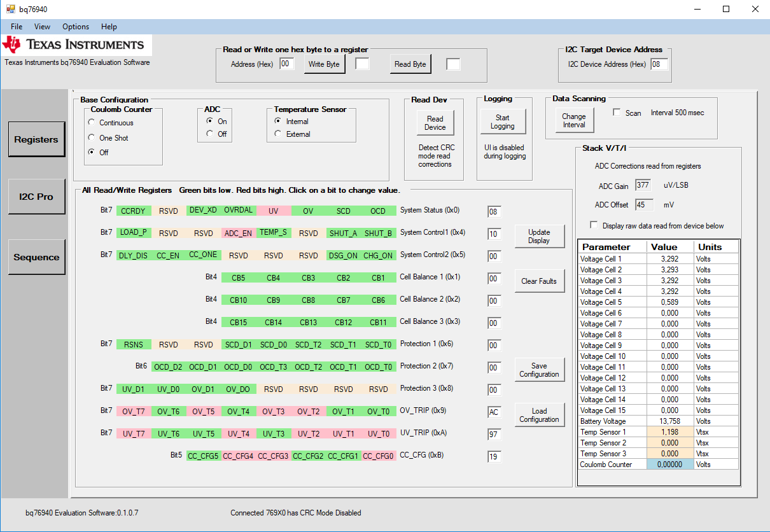Viewport: 770px width, 532px height.
Task: Toggle cell balance bit CB3
Action: point(309,277)
